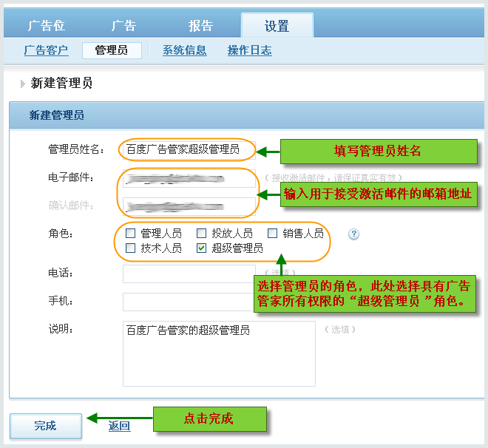Open 系统信息 link
Screen dimensions: 488x448
coord(185,50)
